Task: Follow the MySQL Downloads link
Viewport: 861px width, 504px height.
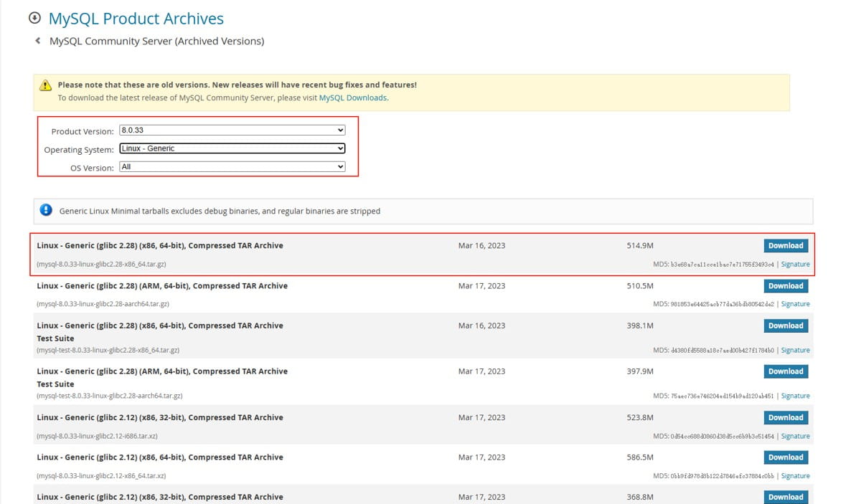Action: point(353,98)
